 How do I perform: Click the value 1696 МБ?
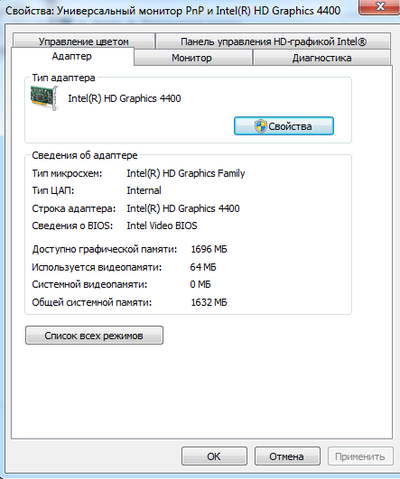(209, 249)
